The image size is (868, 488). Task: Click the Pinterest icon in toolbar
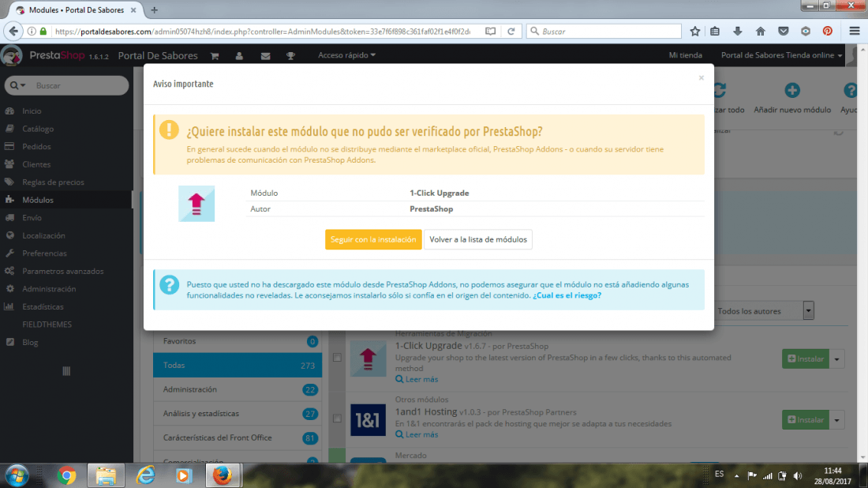[828, 32]
